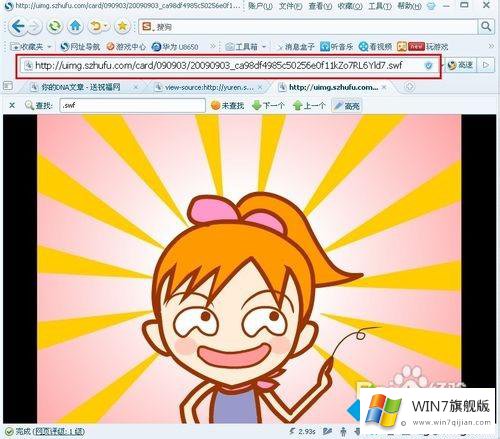Image resolution: width=500 pixels, height=439 pixels.
Task: Open the 华为 U8650 bookmark
Action: pos(175,47)
